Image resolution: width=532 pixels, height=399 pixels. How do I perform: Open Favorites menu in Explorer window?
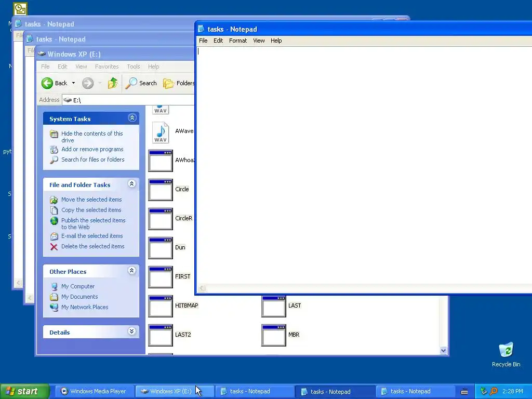point(107,66)
